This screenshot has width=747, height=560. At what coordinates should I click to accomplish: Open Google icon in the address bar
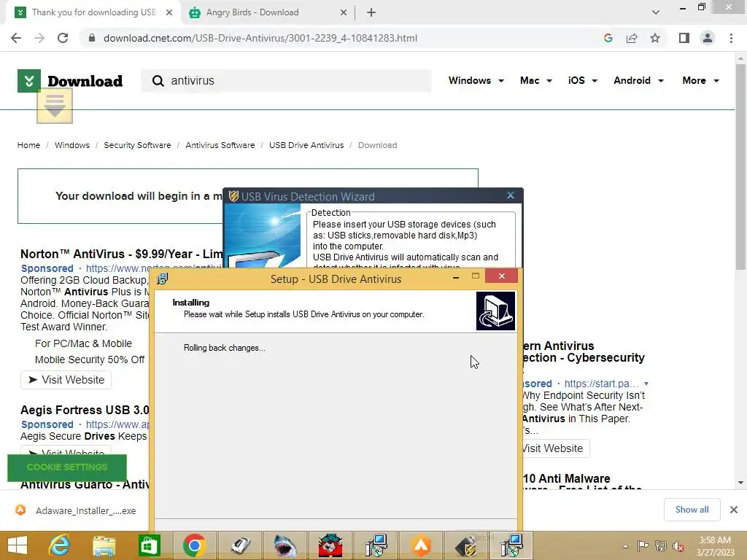coord(608,38)
